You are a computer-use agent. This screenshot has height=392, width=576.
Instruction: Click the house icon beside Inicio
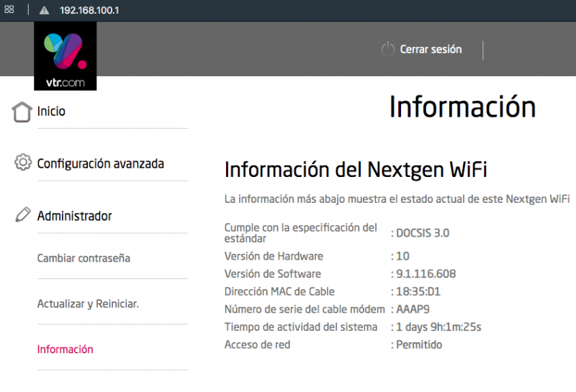point(22,112)
